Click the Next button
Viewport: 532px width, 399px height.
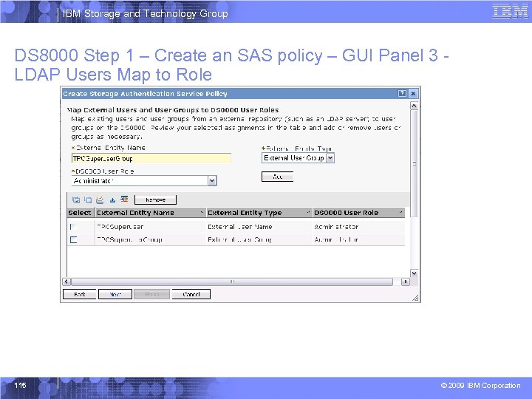[115, 294]
